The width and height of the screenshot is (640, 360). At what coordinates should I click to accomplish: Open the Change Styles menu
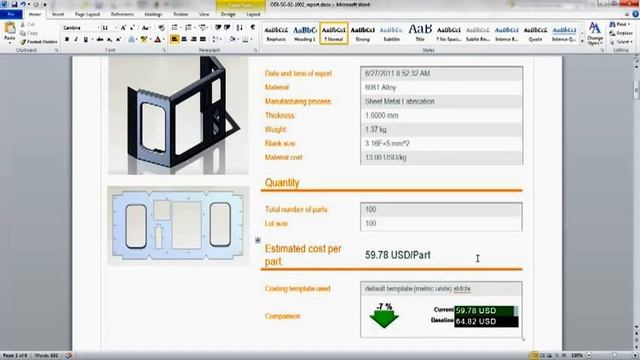tap(595, 33)
